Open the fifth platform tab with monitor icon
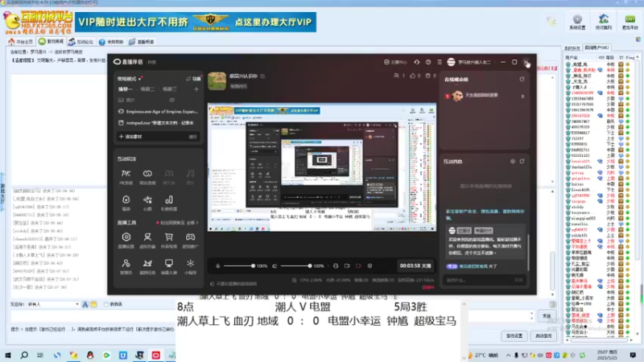 pos(142,42)
